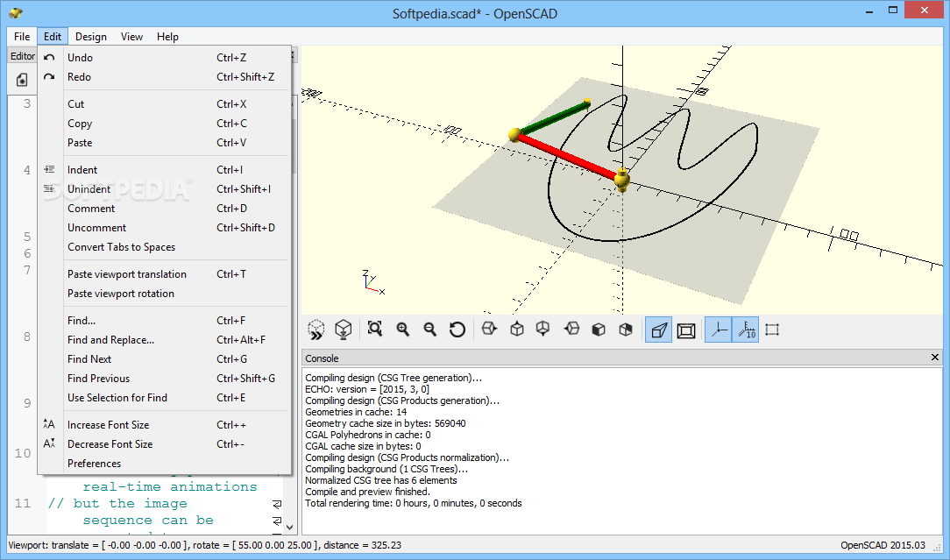Switch to the Top view cube icon
The height and width of the screenshot is (560, 950).
click(517, 330)
